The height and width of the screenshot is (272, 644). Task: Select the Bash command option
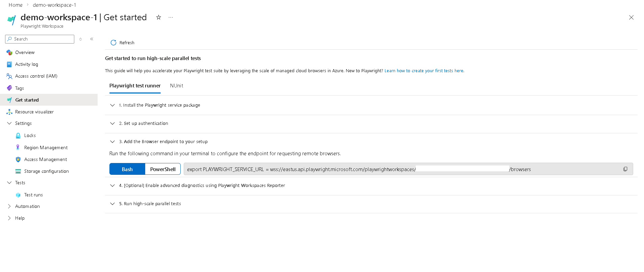pyautogui.click(x=127, y=169)
